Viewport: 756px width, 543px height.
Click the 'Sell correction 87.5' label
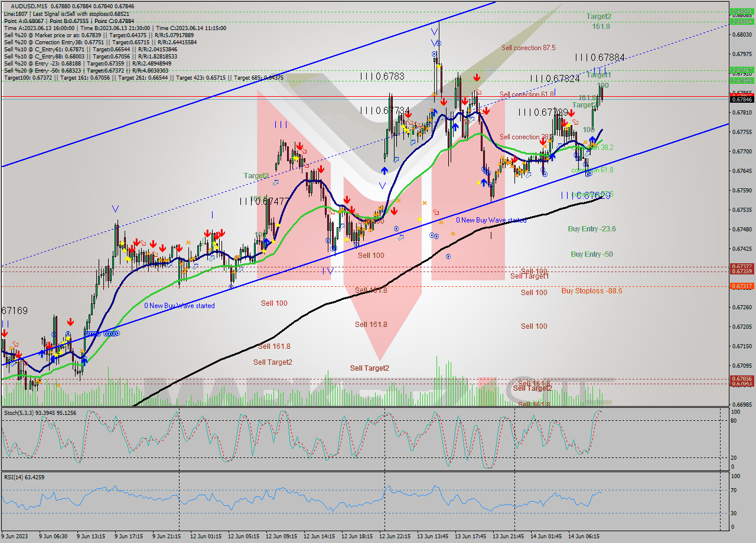(x=528, y=48)
